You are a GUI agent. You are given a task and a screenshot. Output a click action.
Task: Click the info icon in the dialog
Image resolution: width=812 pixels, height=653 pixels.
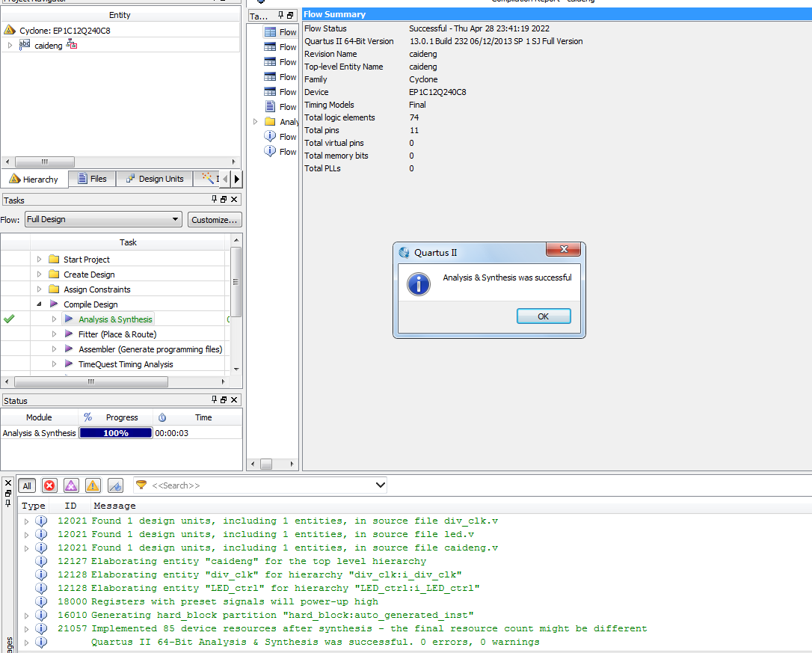(419, 283)
